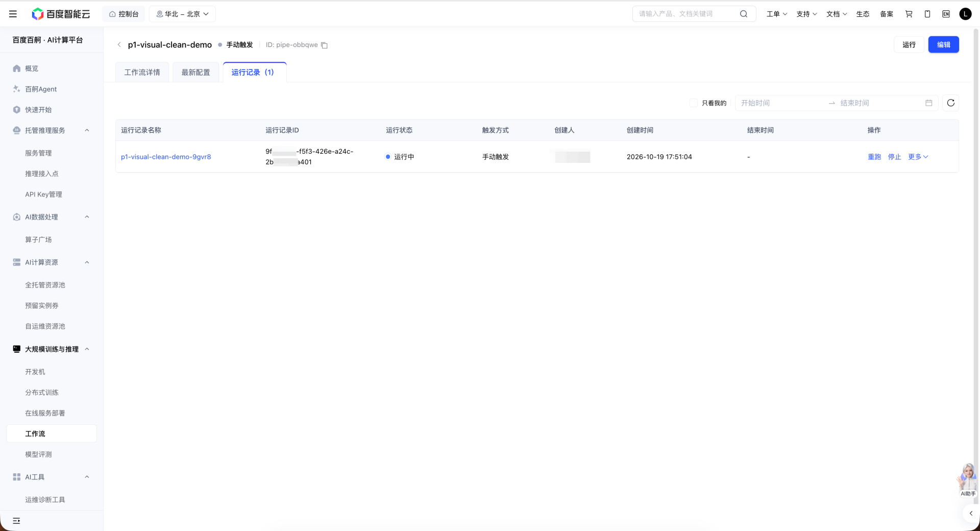Switch to the 最新配置 tab
This screenshot has width=980, height=531.
tap(195, 72)
